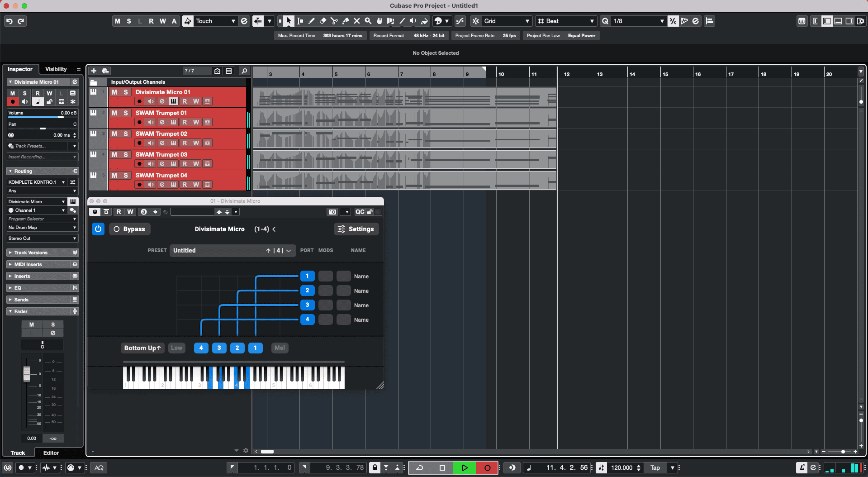Viewport: 868px width, 477px height.
Task: Open the KOMPLETE KONTROL input routing dropdown
Action: pos(37,182)
